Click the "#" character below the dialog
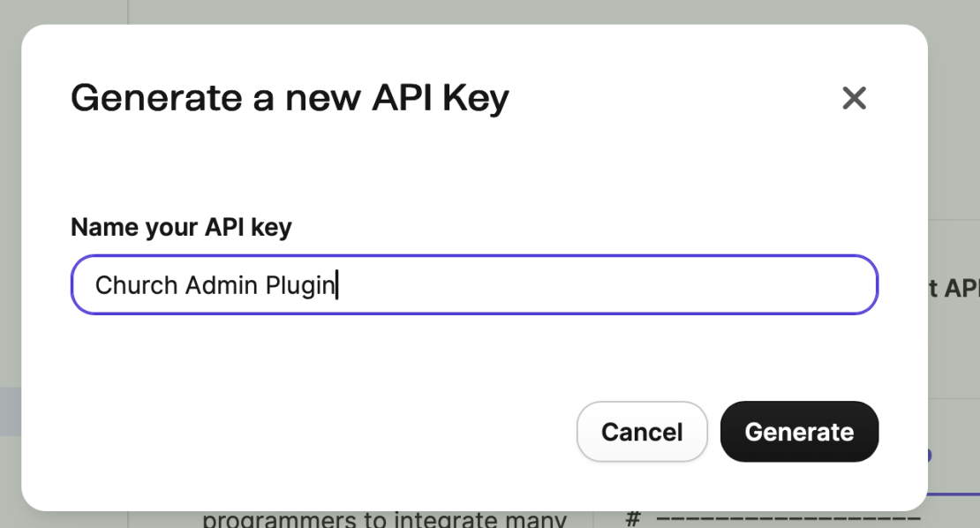Image resolution: width=980 pixels, height=528 pixels. 632,519
